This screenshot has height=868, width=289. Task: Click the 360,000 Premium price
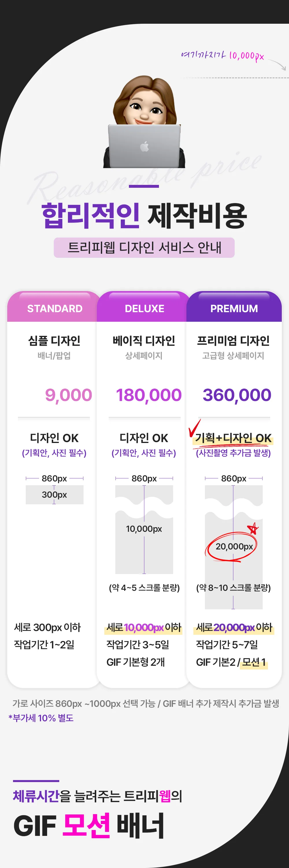[237, 395]
